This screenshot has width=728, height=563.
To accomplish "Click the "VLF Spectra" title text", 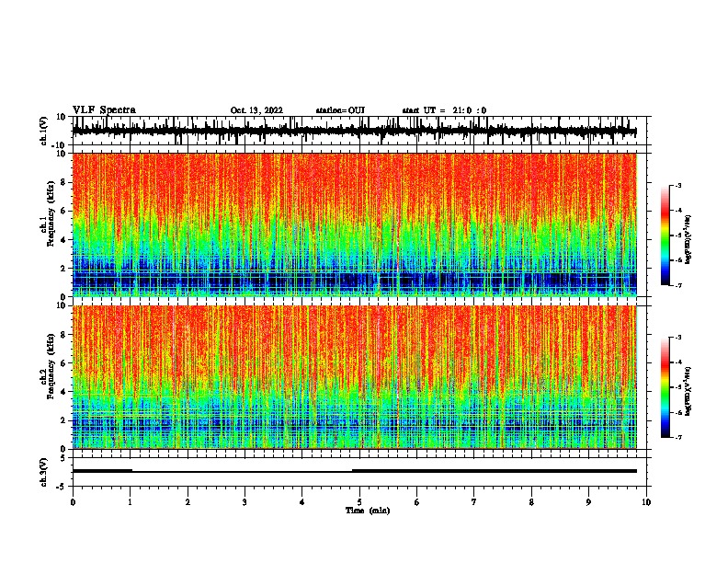I will pos(104,110).
